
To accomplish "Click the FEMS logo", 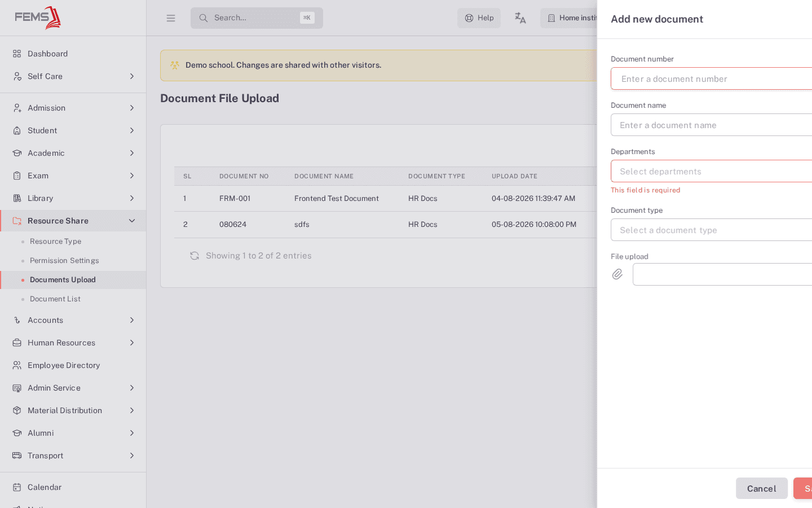I will pyautogui.click(x=38, y=17).
